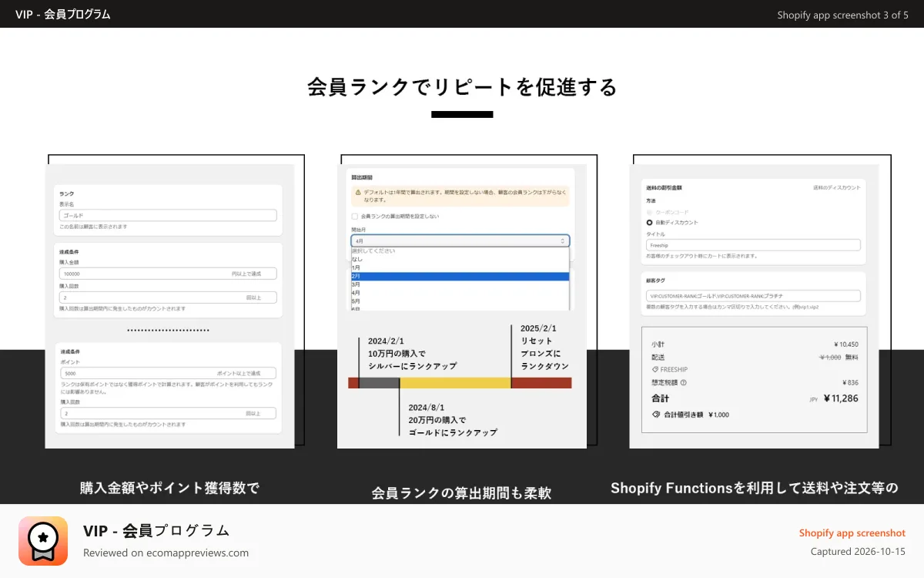Click the 購入回数 field below ポイント
924x578 pixels.
coord(168,413)
